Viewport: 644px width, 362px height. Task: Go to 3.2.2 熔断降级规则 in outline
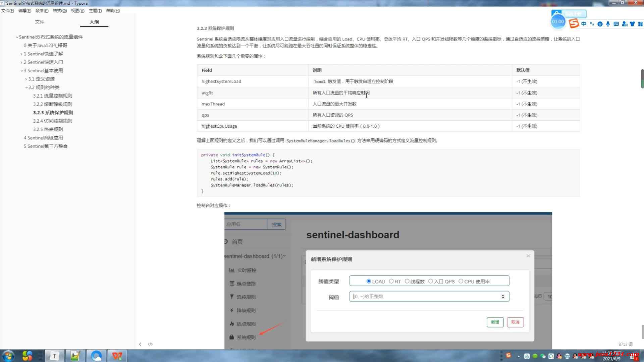(53, 104)
